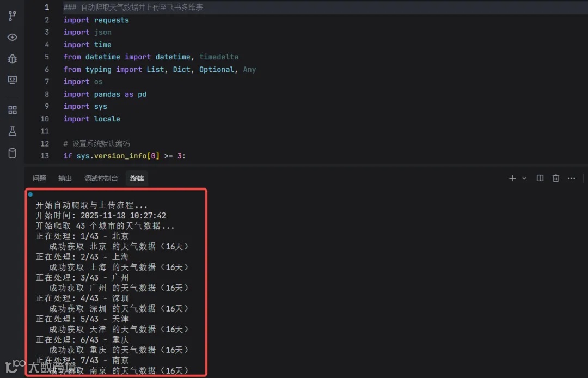
Task: Click terminal line 开始时间: 2025-11-18 10:27:42
Action: (x=101, y=216)
